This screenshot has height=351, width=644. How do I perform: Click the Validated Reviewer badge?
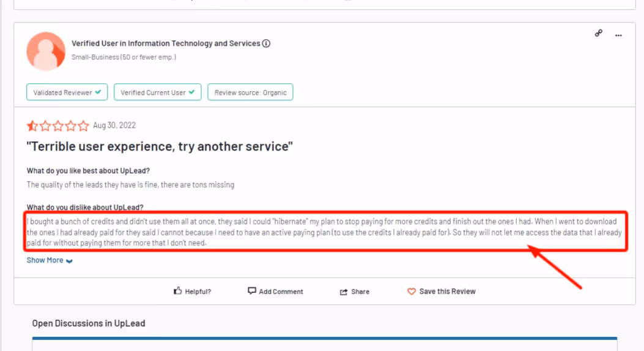pyautogui.click(x=67, y=92)
